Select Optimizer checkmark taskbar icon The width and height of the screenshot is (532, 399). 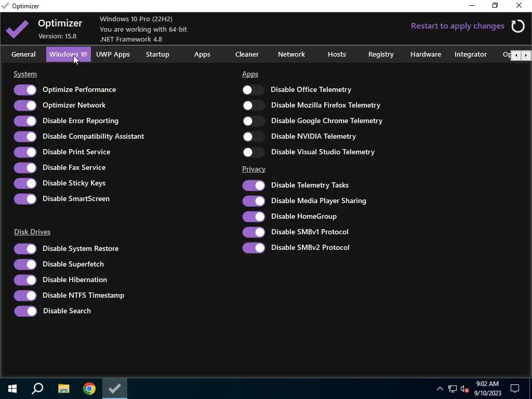(115, 389)
